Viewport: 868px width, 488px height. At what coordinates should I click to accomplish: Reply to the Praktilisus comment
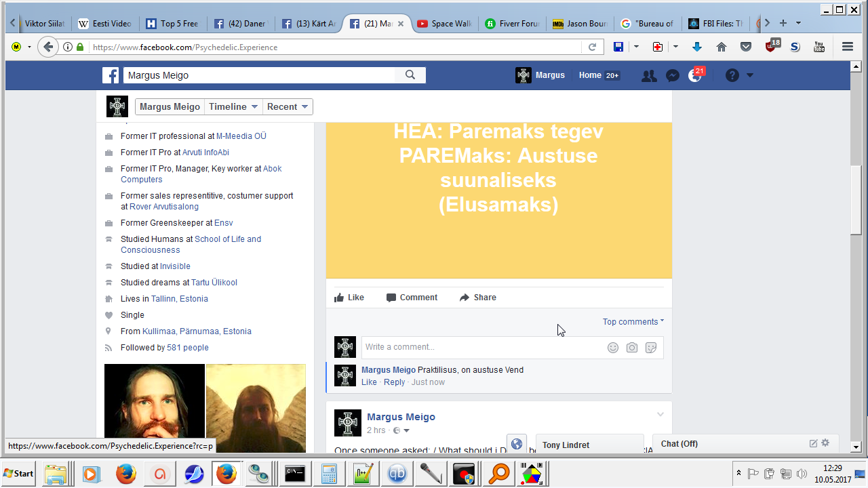click(x=394, y=382)
